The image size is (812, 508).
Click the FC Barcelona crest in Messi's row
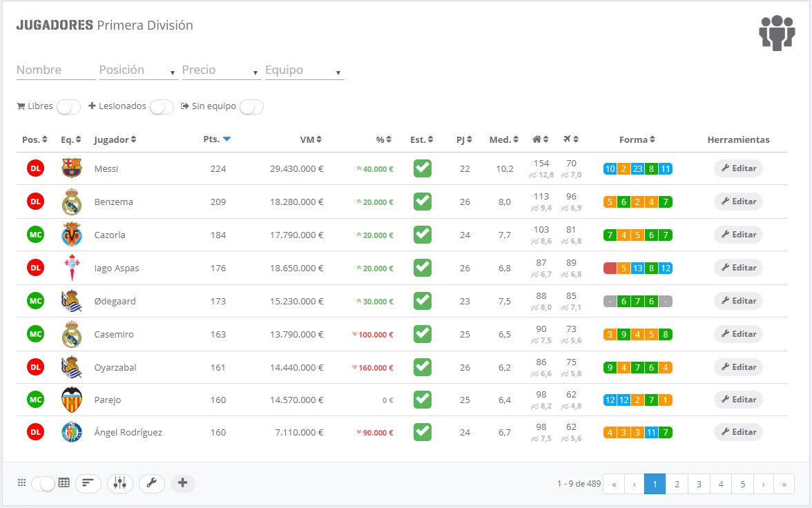(x=72, y=168)
